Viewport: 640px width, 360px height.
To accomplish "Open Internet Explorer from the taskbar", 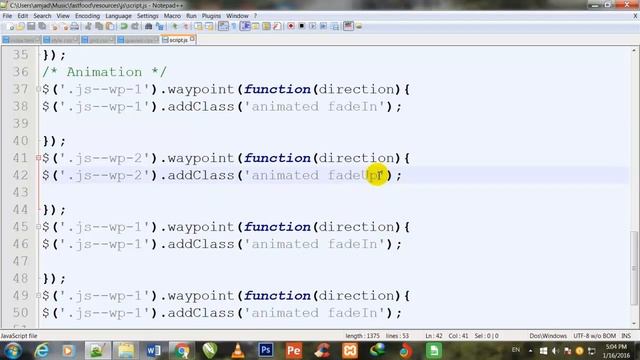I will pyautogui.click(x=42, y=350).
